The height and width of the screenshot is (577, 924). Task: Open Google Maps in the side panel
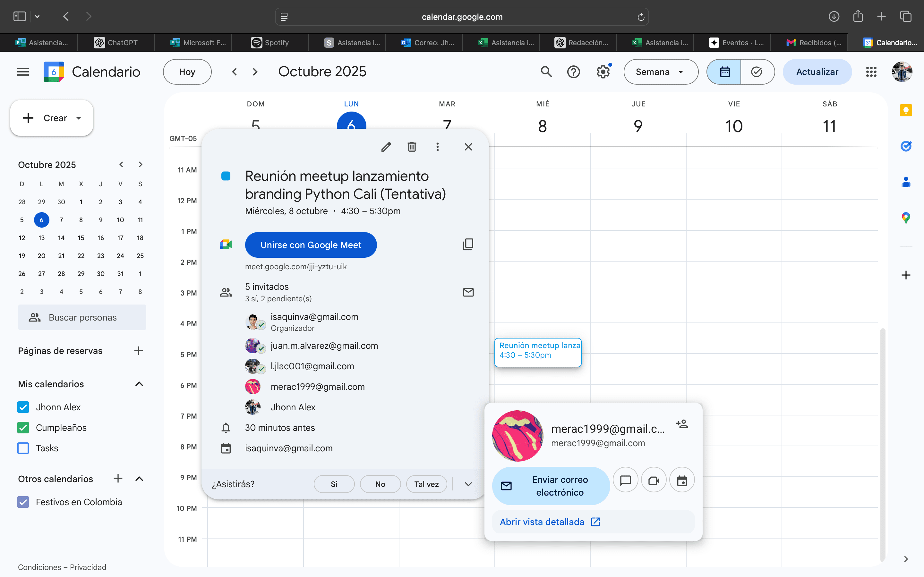pyautogui.click(x=906, y=218)
